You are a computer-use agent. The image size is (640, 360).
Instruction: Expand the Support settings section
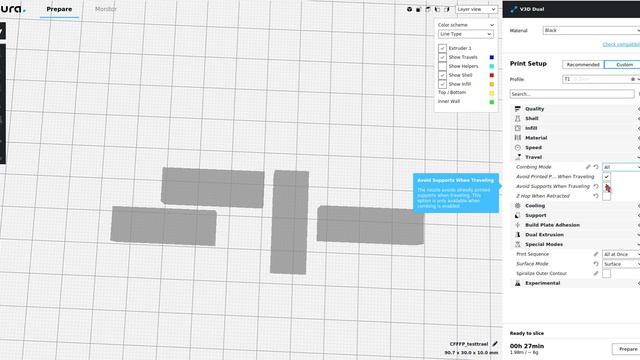[x=575, y=215]
